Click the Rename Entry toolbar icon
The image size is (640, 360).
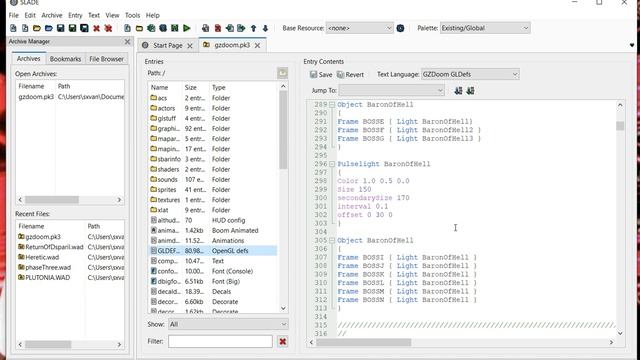pos(206,28)
